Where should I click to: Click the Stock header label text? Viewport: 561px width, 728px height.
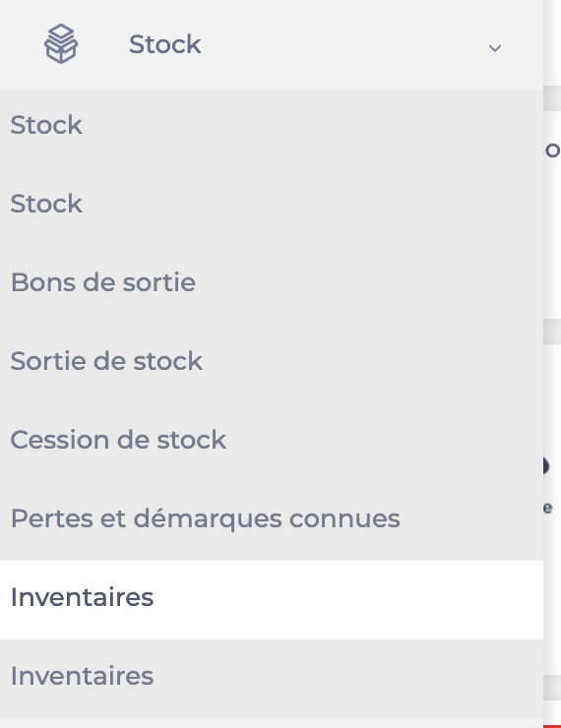[x=165, y=44]
